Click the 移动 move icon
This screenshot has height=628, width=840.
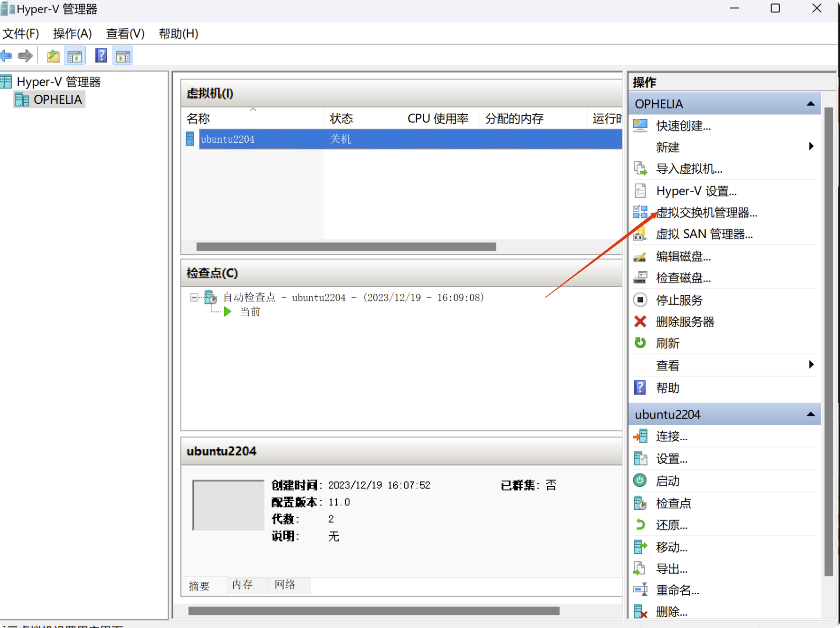(x=640, y=546)
